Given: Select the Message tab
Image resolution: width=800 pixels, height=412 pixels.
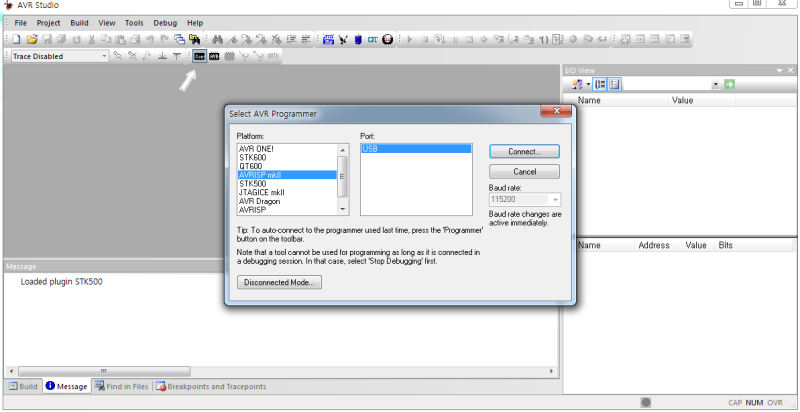Looking at the screenshot, I should click(66, 387).
